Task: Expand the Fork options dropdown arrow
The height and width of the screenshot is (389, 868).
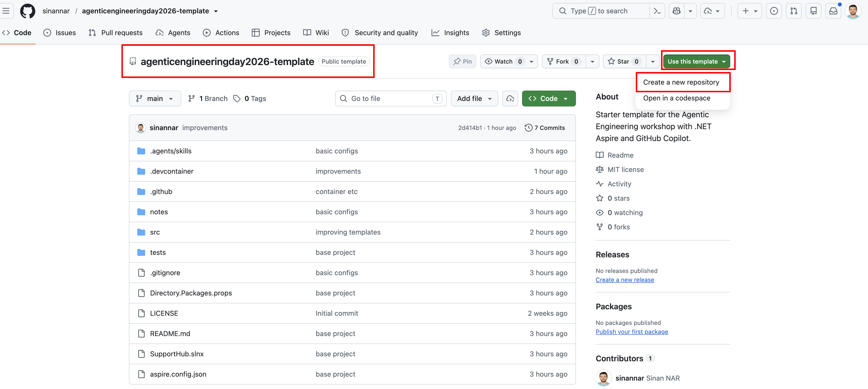Action: coord(592,61)
